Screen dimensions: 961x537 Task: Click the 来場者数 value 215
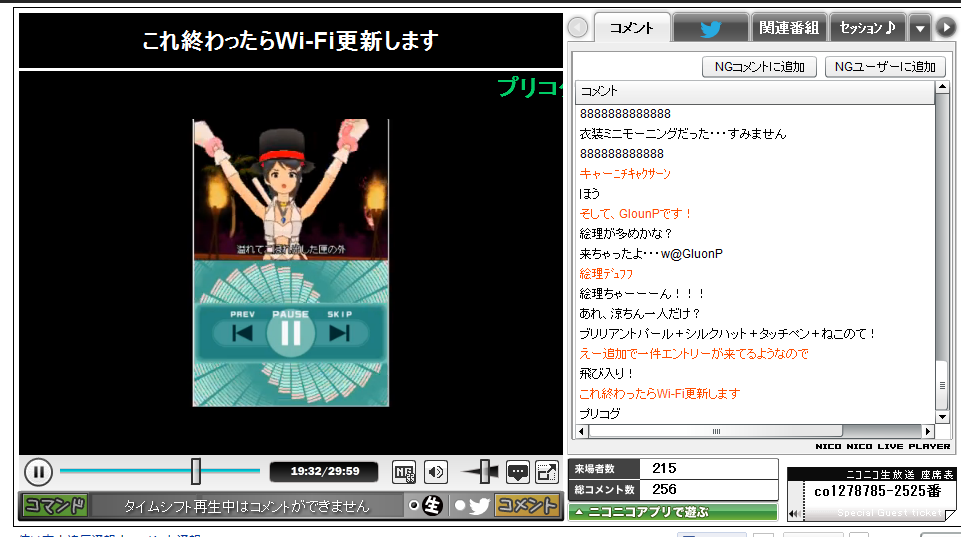(x=664, y=468)
